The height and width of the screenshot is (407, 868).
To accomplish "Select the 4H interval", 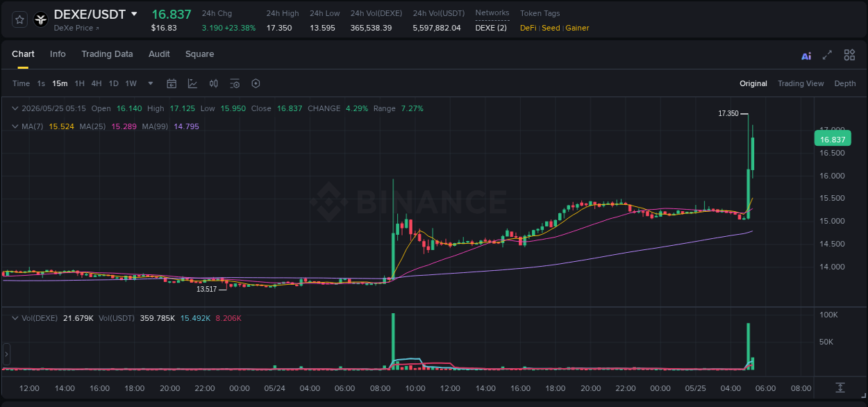I will (96, 83).
